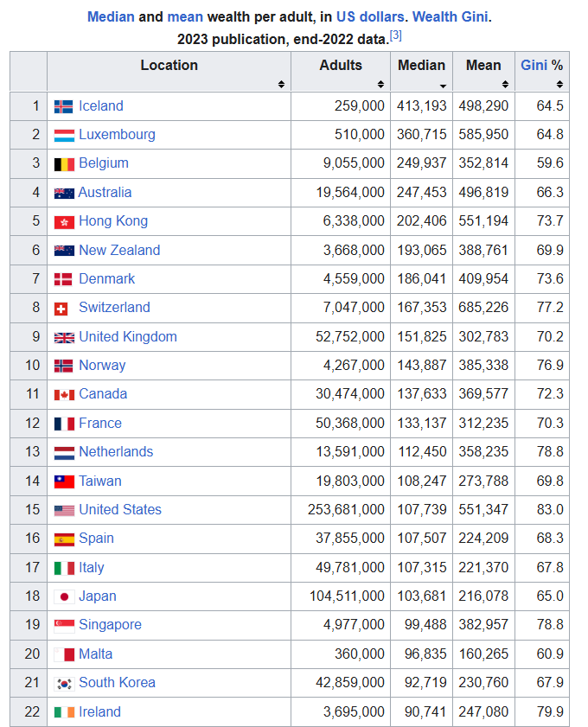Image resolution: width=588 pixels, height=727 pixels.
Task: Click the Ireland flag icon
Action: coord(64,712)
